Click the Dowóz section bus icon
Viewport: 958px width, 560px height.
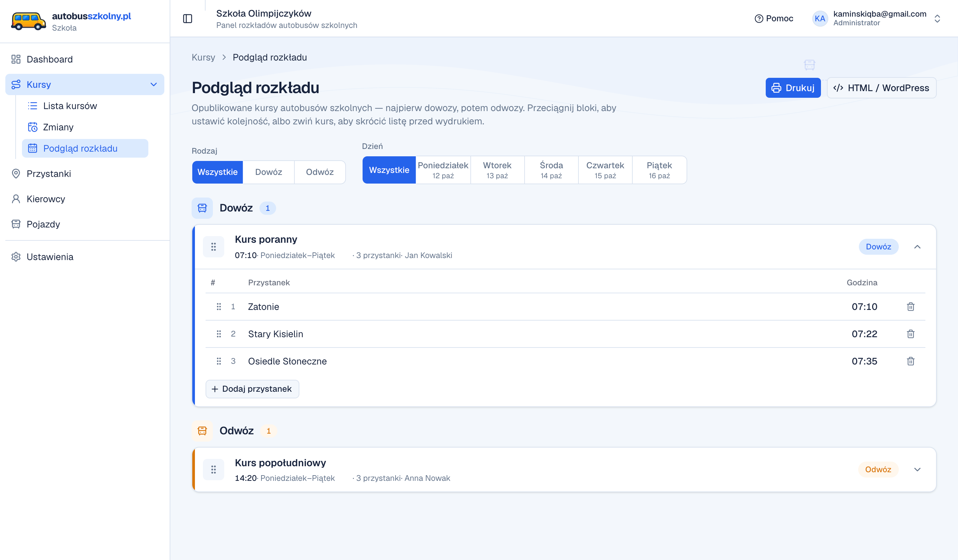[x=202, y=208]
